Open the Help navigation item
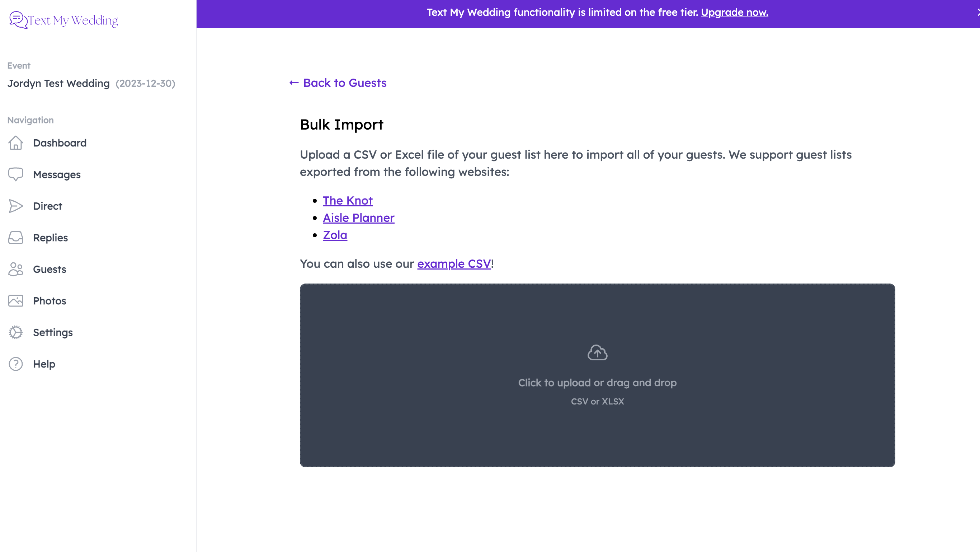Image resolution: width=980 pixels, height=552 pixels. tap(44, 364)
